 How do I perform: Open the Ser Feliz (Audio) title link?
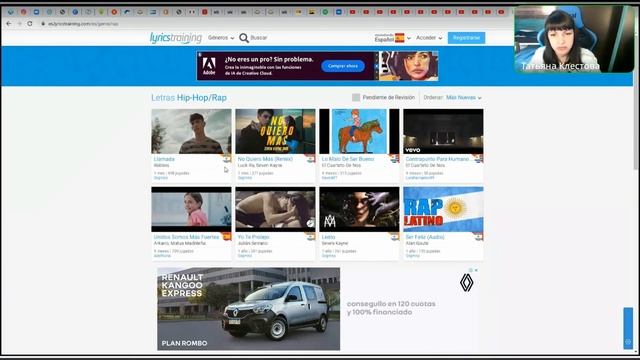(425, 237)
